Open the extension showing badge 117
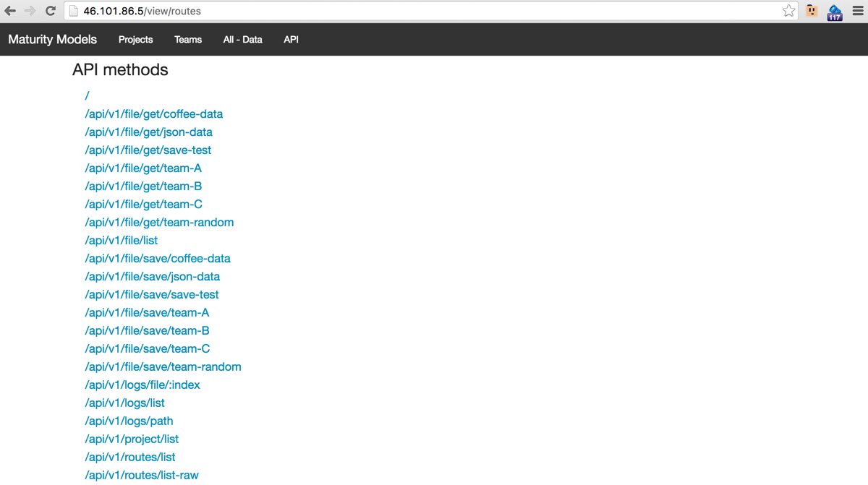This screenshot has width=868, height=485. 835,12
